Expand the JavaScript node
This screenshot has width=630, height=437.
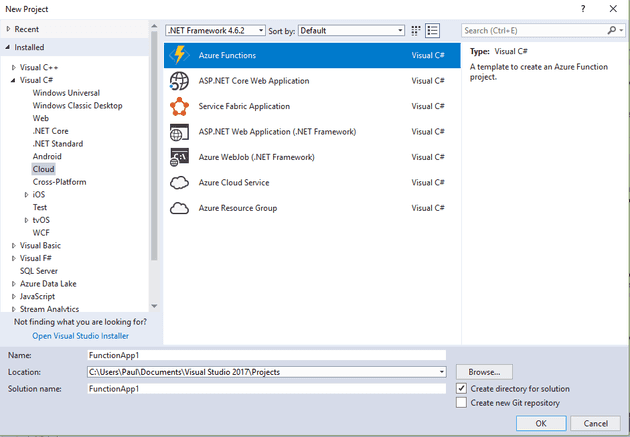tap(14, 296)
